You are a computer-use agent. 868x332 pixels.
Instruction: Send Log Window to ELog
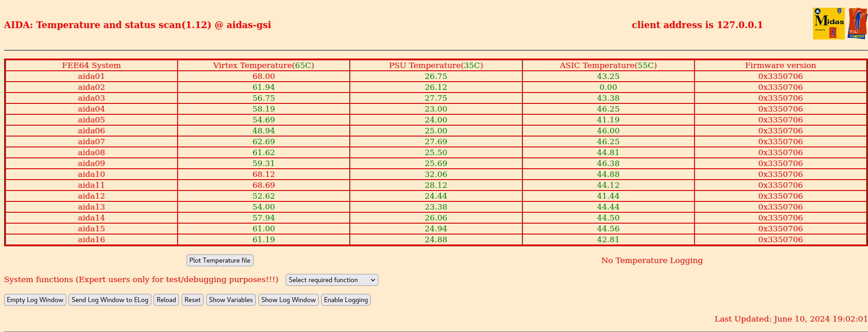pos(110,300)
